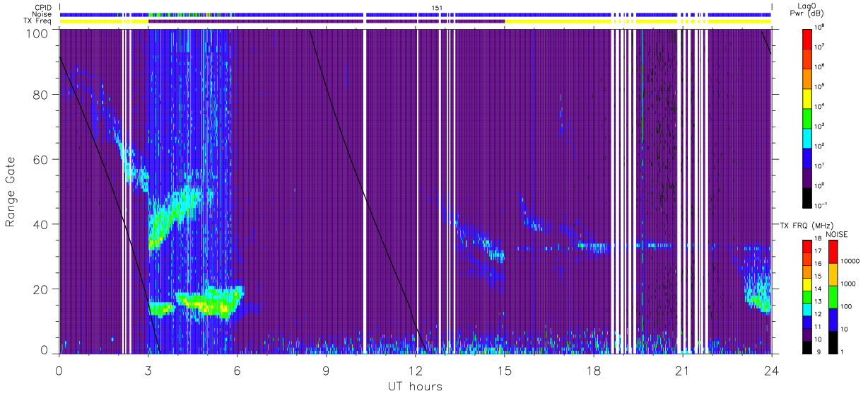
Task: Click the 'CPID' row label
Action: tap(44, 7)
